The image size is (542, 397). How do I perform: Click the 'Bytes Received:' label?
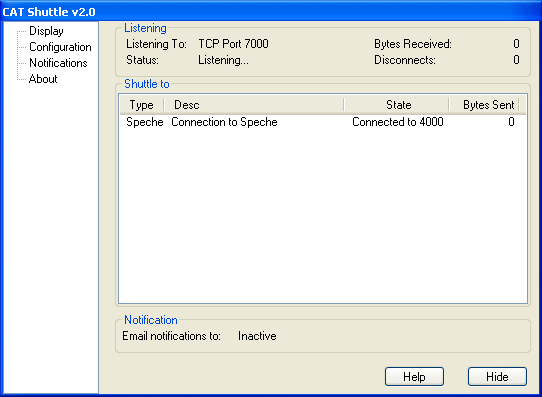[413, 44]
